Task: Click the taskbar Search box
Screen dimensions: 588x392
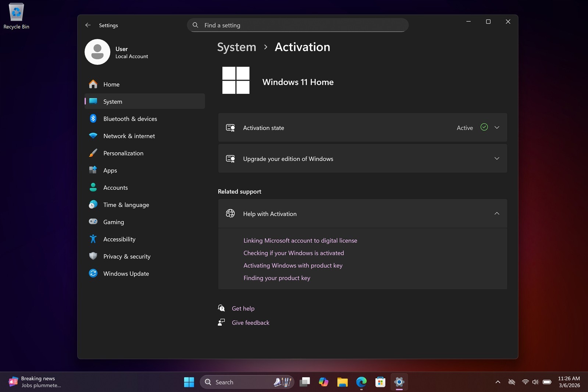Action: pyautogui.click(x=247, y=382)
